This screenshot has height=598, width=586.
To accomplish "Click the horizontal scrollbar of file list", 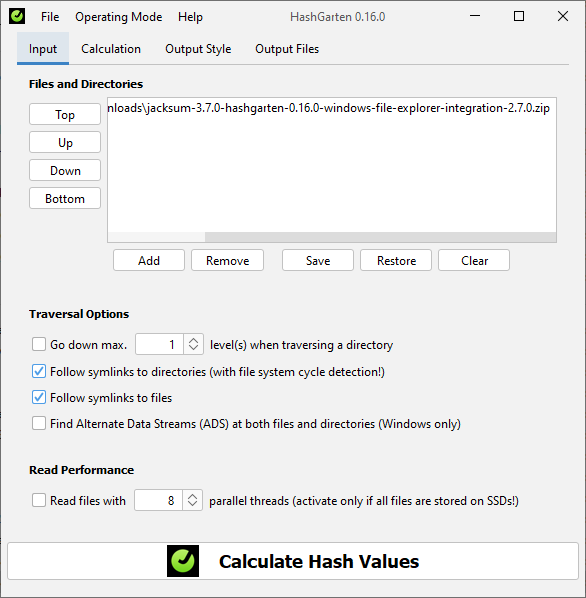I will pos(380,237).
